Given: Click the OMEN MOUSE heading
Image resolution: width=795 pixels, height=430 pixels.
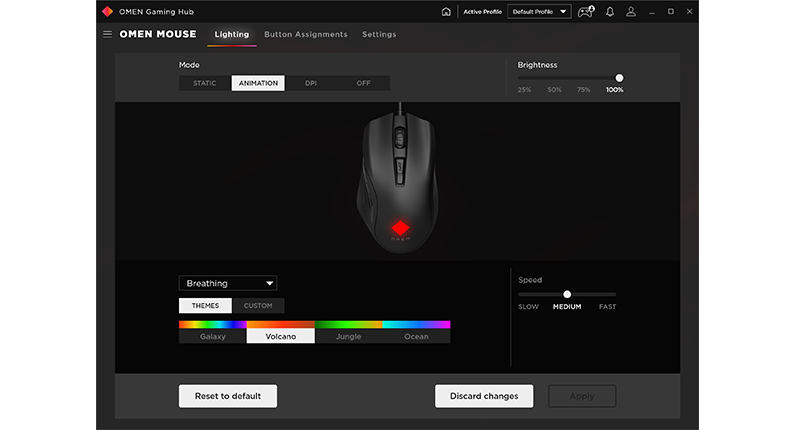Looking at the screenshot, I should pyautogui.click(x=158, y=34).
